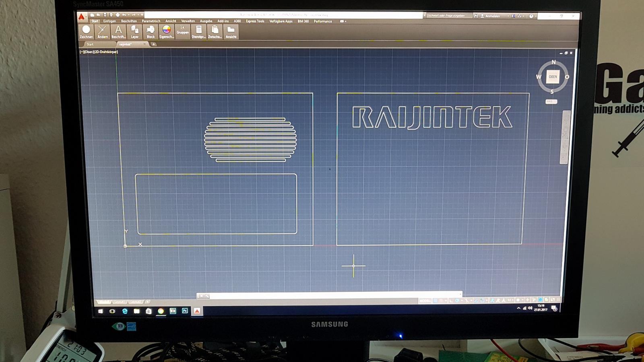The image size is (644, 362).
Task: Expand the Anmelden dropdown arrow
Action: (508, 16)
